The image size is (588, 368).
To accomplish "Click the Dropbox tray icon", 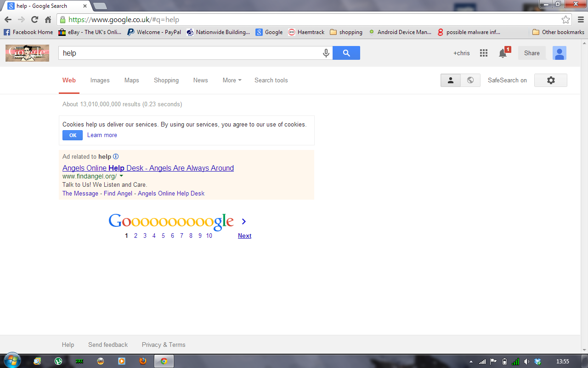I will [x=537, y=361].
